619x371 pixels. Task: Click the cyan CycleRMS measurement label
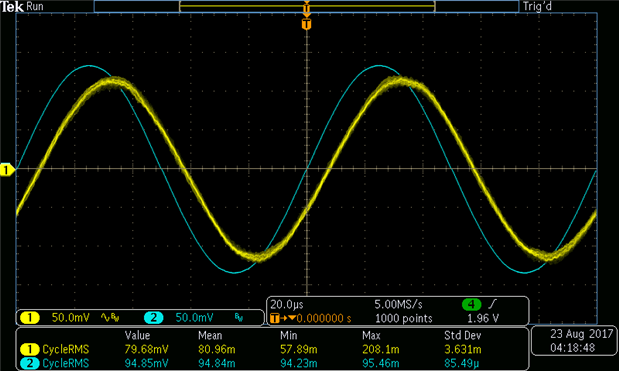click(x=66, y=363)
